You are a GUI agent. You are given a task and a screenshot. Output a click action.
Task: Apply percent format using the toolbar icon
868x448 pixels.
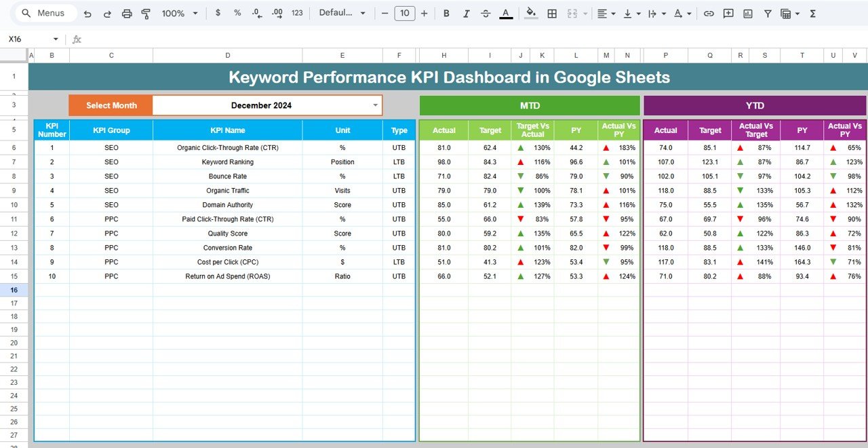(236, 13)
